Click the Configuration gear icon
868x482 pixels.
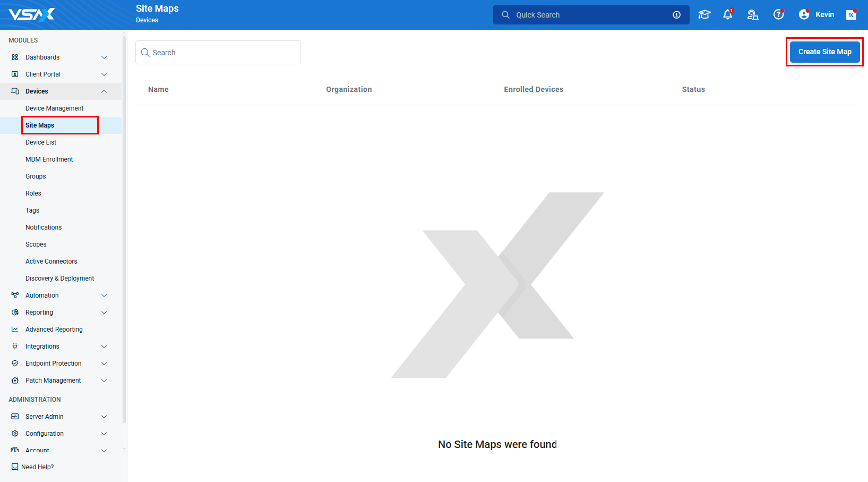tap(15, 434)
